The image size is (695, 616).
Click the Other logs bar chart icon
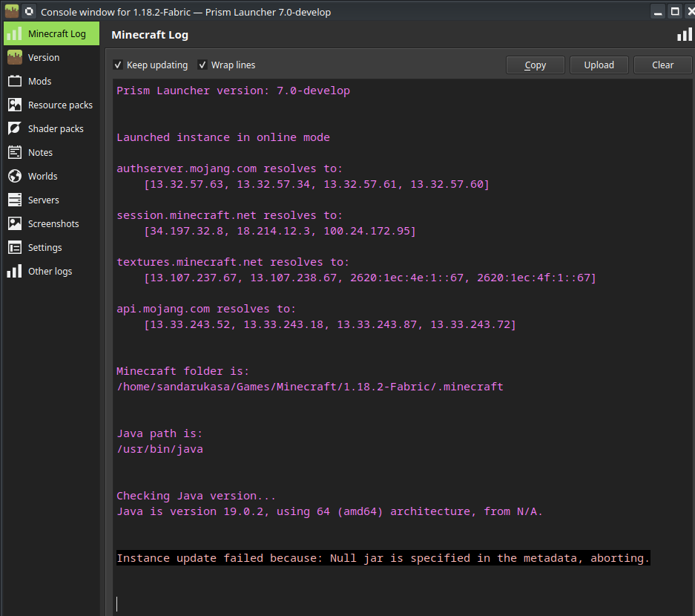pos(15,271)
